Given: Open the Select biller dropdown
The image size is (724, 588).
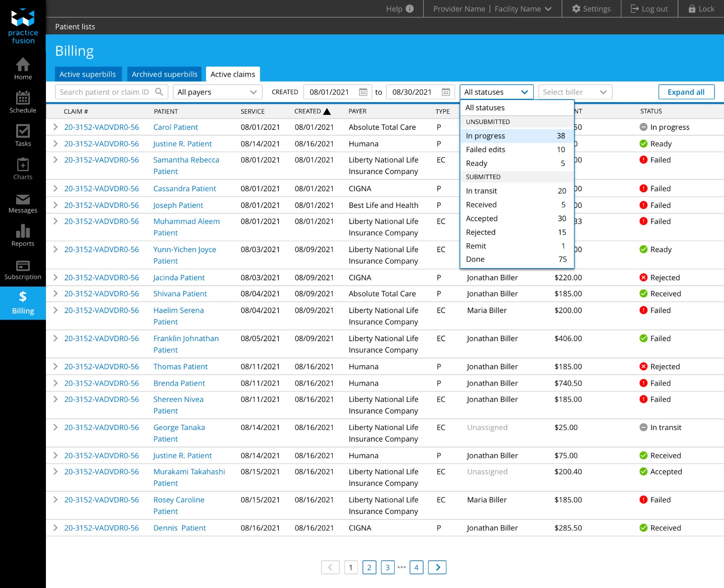Looking at the screenshot, I should click(x=575, y=92).
